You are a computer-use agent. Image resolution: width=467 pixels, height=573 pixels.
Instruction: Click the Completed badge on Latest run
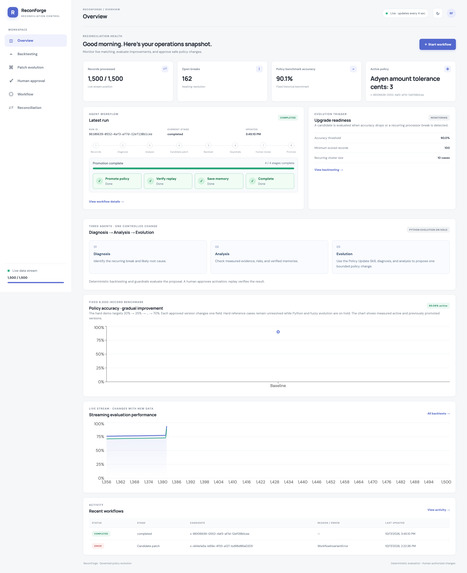pyautogui.click(x=288, y=118)
